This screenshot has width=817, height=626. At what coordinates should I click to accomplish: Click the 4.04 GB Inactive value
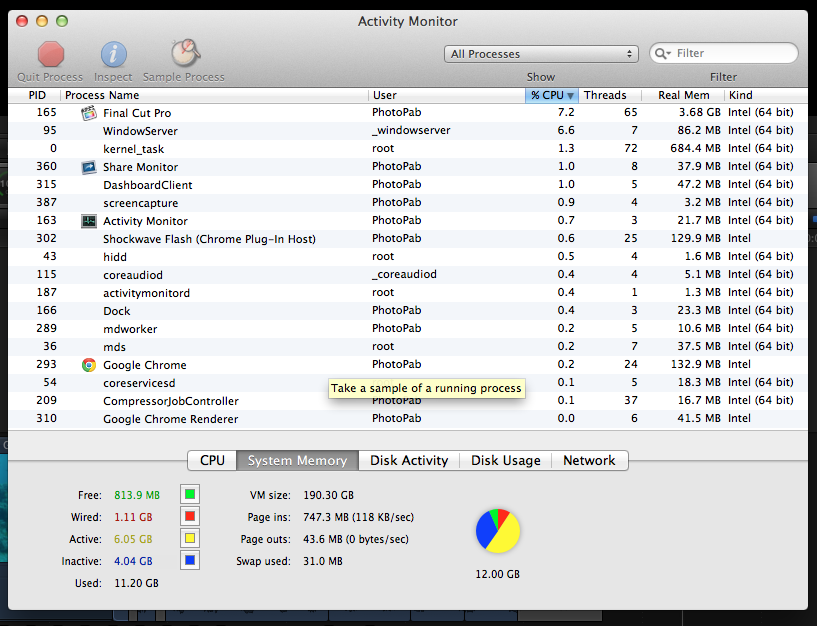click(x=133, y=561)
